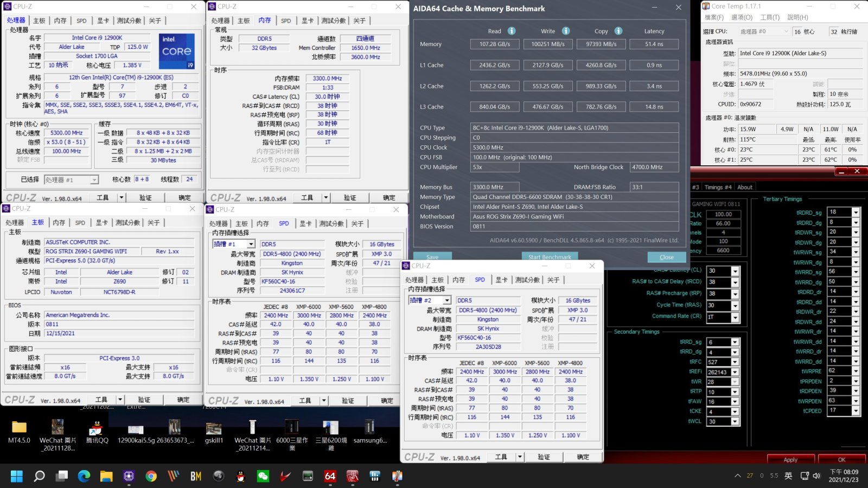Click Start Benchmark in AIDA64
This screenshot has height=488, width=868.
coord(550,257)
